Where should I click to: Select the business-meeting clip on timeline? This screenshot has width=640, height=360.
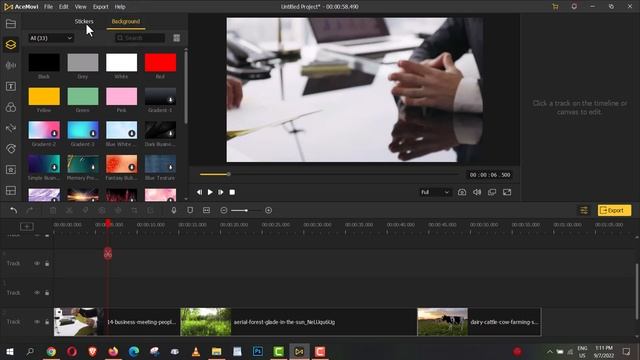[x=117, y=322]
